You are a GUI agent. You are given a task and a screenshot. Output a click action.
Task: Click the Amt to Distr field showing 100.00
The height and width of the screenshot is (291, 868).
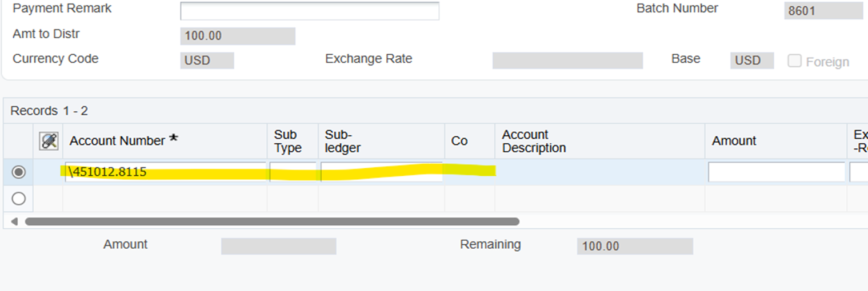pyautogui.click(x=238, y=36)
